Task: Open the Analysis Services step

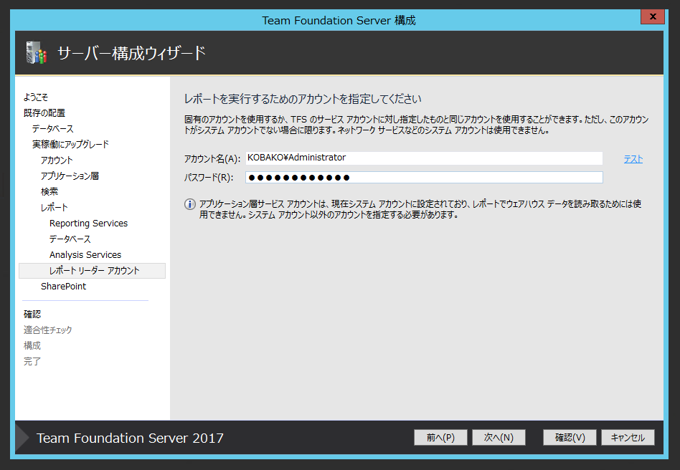Action: 85,255
